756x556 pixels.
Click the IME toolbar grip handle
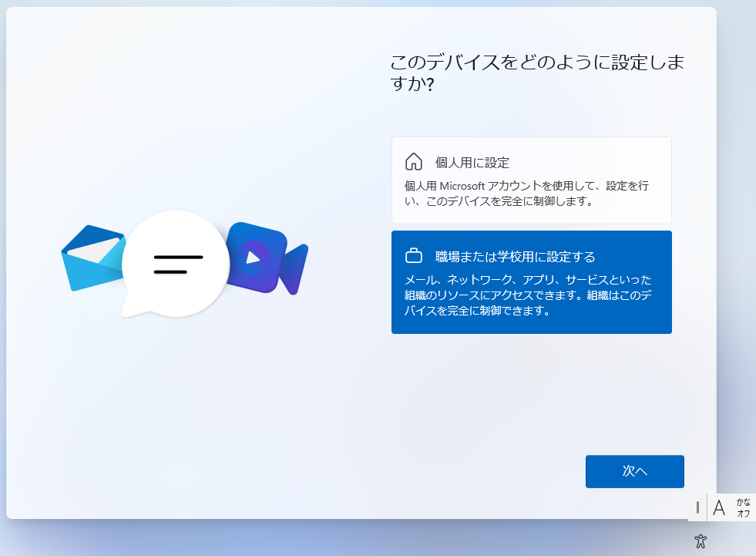coord(697,507)
